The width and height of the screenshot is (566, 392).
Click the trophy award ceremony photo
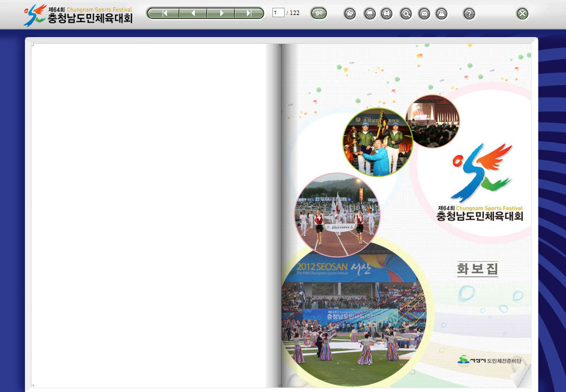[x=377, y=142]
